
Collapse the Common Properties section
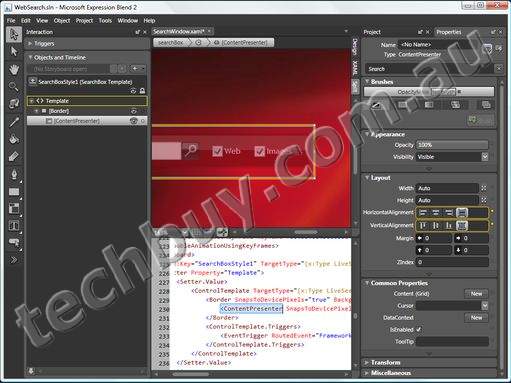(x=367, y=283)
